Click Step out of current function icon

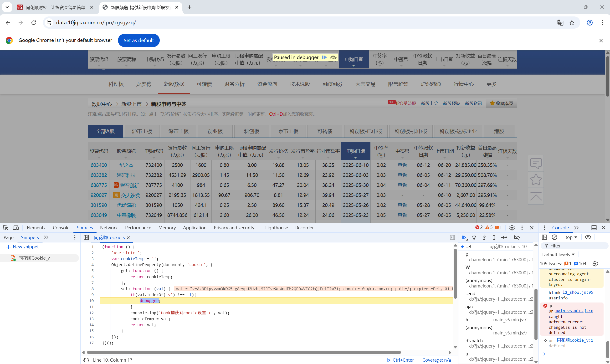click(x=494, y=237)
